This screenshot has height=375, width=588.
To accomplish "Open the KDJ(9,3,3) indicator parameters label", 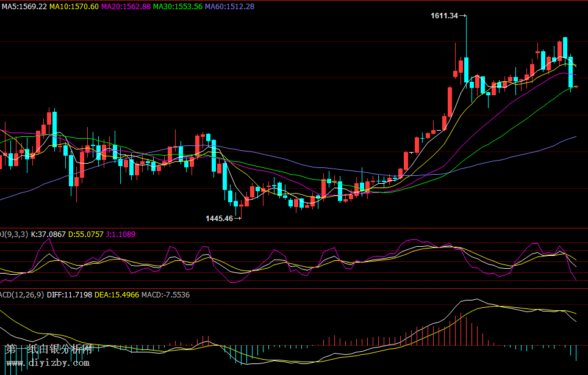I will 13,234.
